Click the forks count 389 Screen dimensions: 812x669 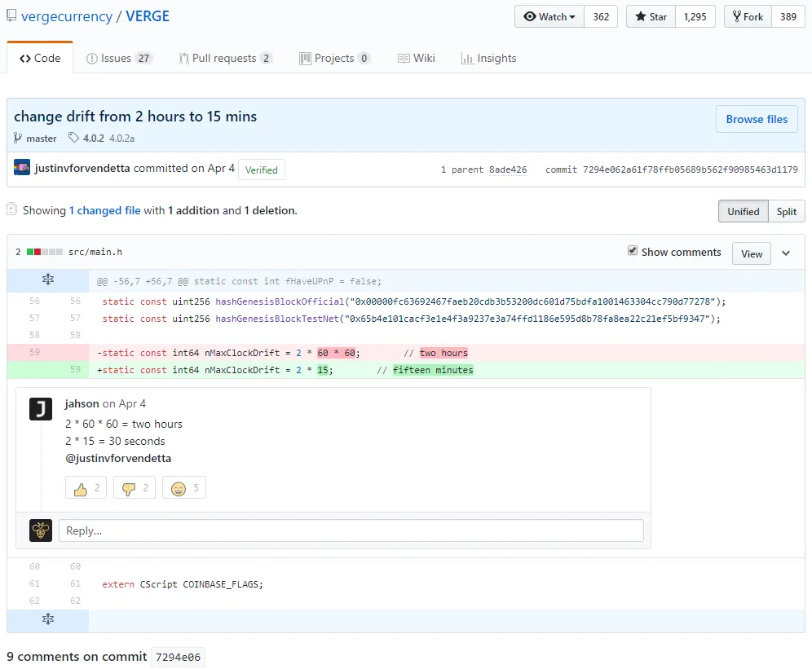point(788,16)
